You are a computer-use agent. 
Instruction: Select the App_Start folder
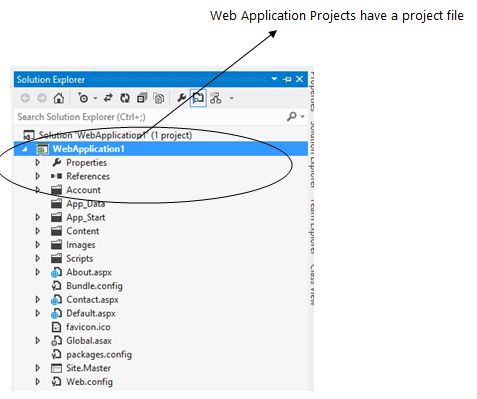(x=86, y=218)
